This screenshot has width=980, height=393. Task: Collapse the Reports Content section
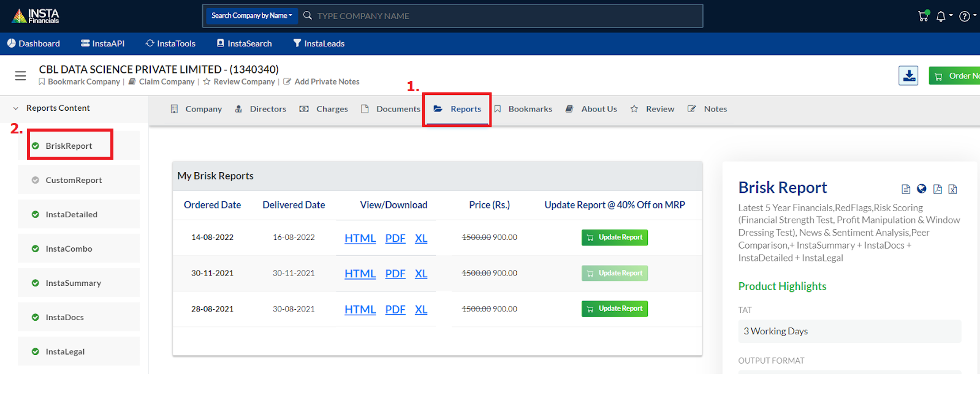click(52, 108)
